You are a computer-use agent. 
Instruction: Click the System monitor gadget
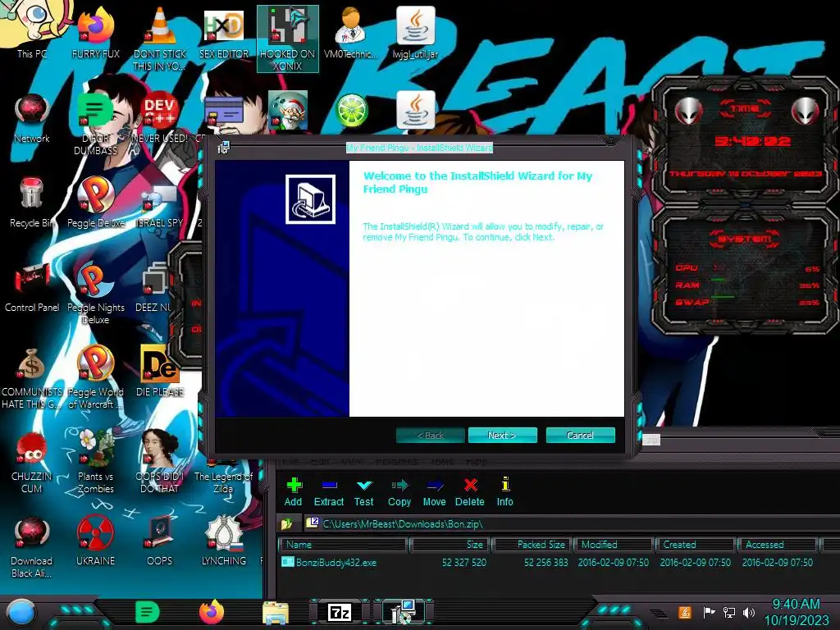745,269
